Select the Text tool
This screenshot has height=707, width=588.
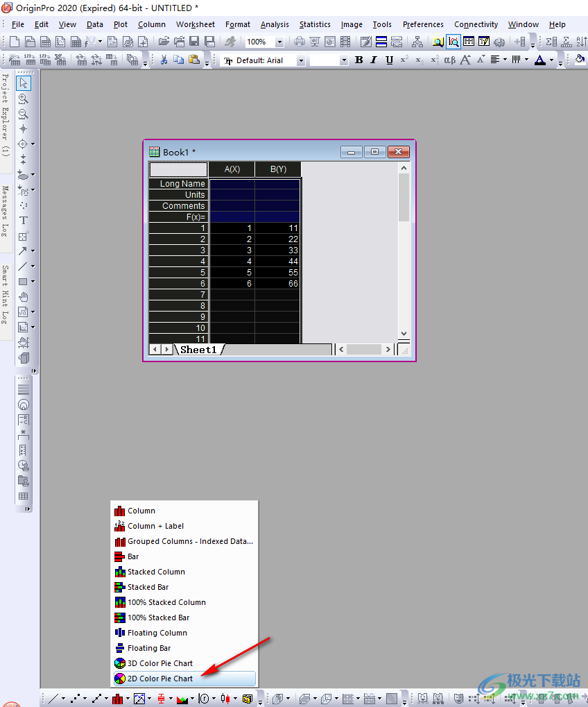24,221
